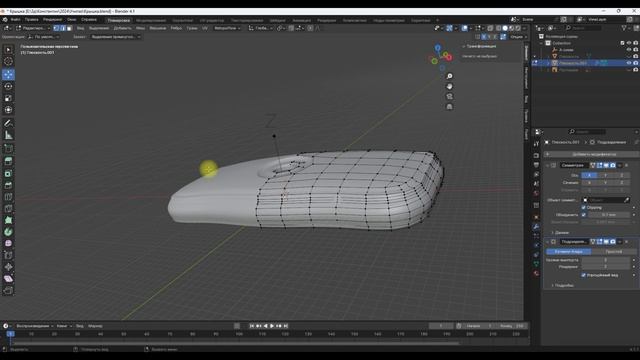640x360 pixels.
Task: Click eyedropper next to mirror object field
Action: point(627,200)
